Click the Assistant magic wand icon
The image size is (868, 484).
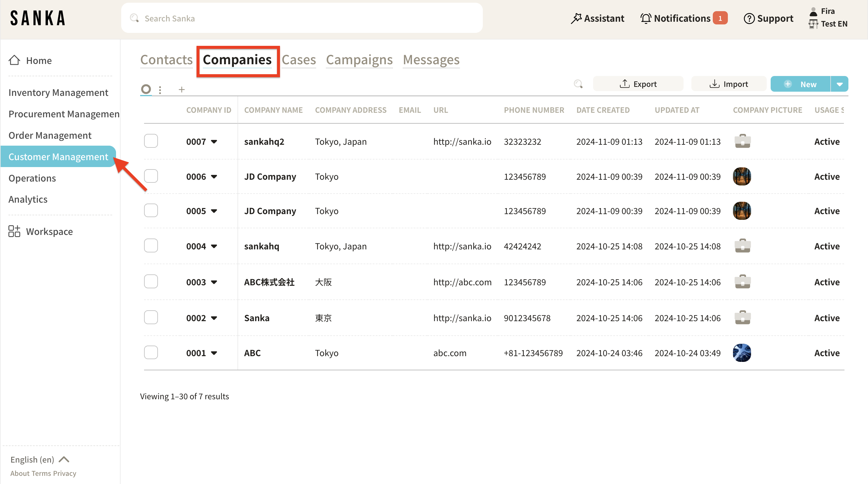tap(576, 18)
